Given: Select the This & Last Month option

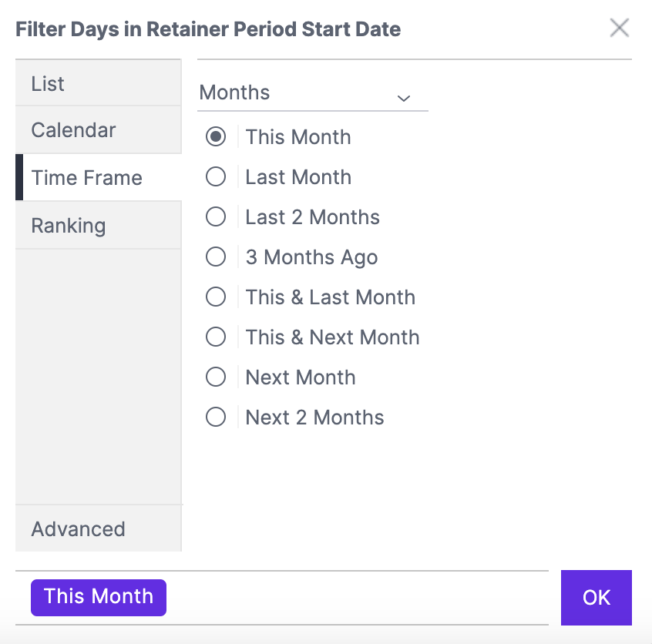Looking at the screenshot, I should pyautogui.click(x=216, y=297).
